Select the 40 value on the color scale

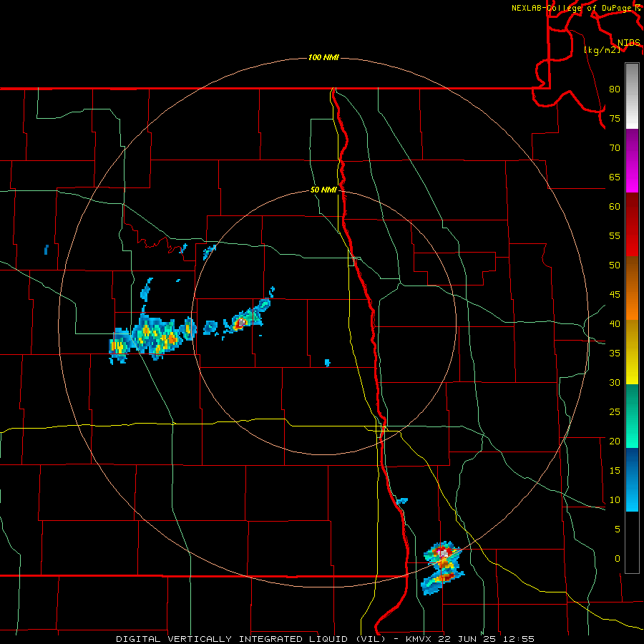(x=615, y=323)
